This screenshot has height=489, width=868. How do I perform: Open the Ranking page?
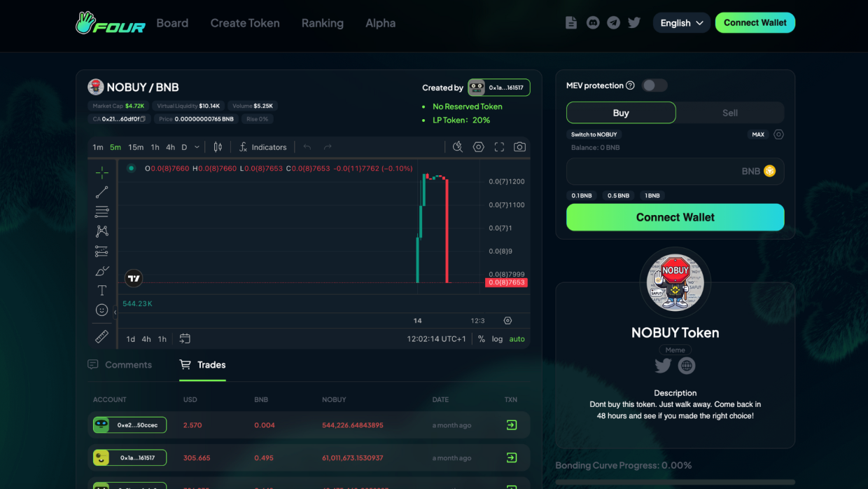pos(323,23)
